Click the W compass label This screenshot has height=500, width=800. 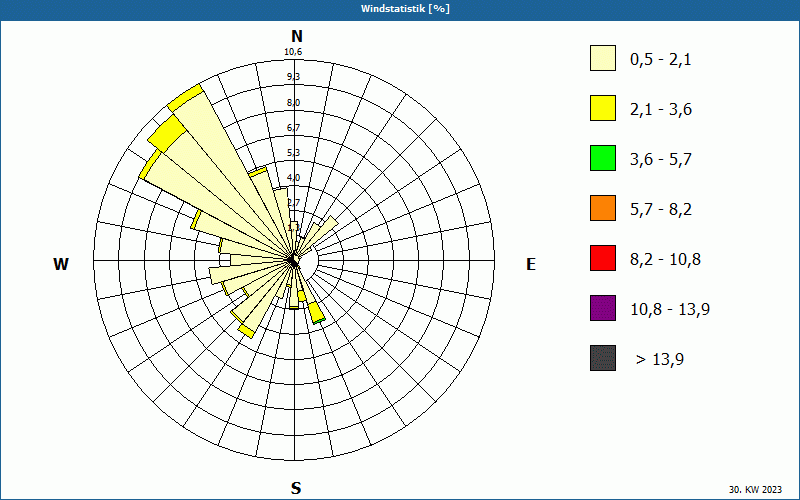click(61, 264)
